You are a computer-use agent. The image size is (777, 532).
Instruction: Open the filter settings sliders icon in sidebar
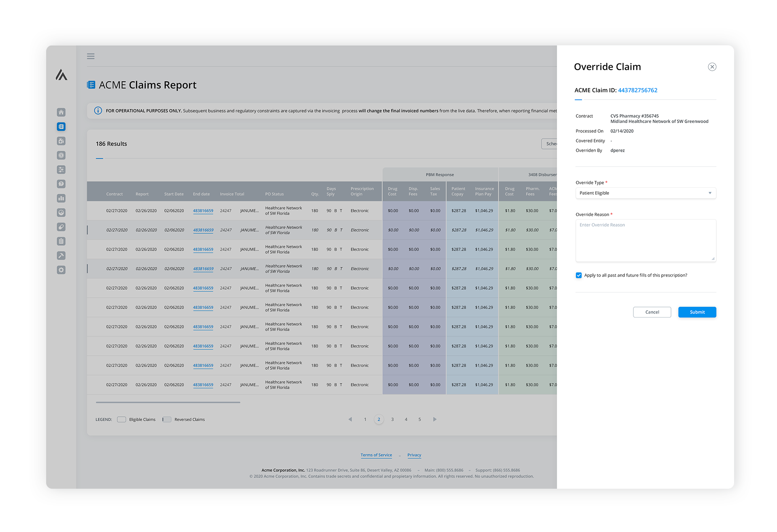pos(61,170)
